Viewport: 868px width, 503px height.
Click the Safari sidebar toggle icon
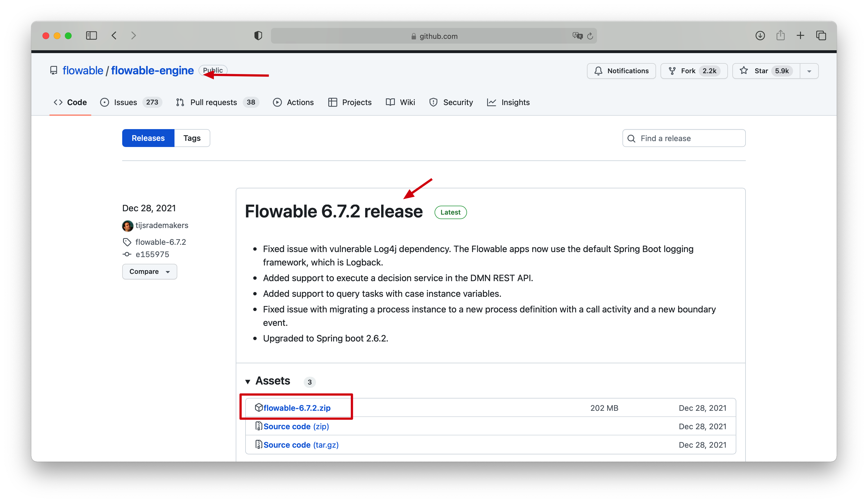point(91,35)
